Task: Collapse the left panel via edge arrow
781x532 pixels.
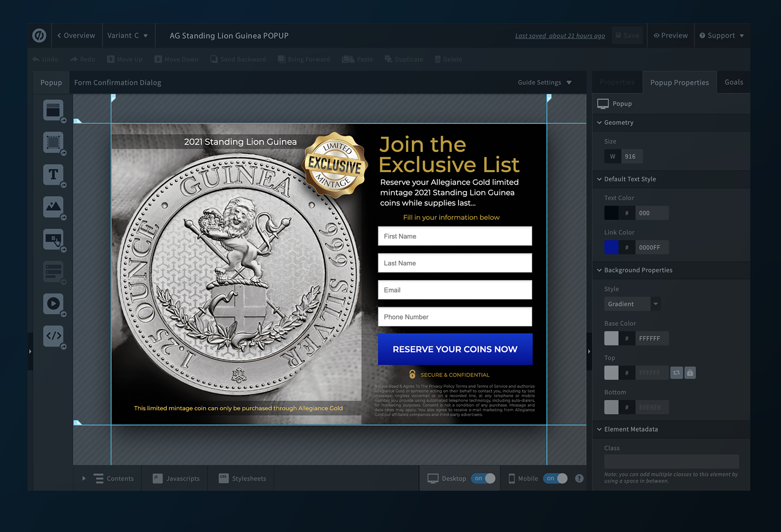Action: pos(30,351)
